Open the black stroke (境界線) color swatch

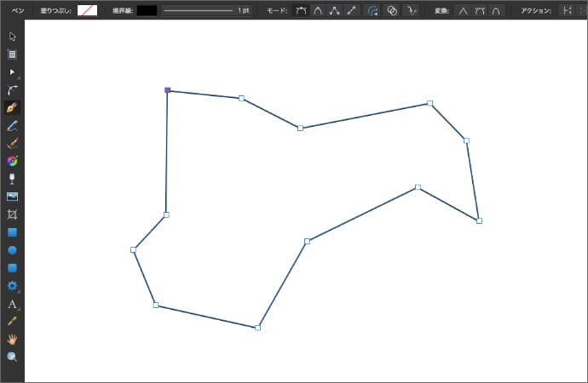coord(147,10)
